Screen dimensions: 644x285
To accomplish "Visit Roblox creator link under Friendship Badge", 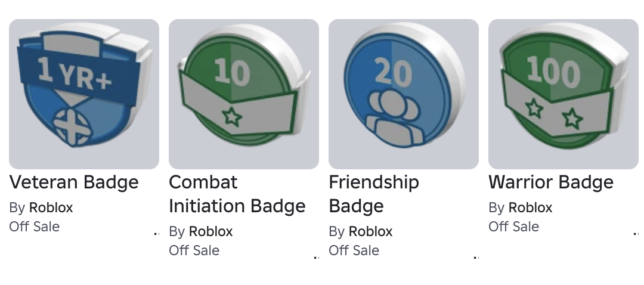I will (370, 231).
